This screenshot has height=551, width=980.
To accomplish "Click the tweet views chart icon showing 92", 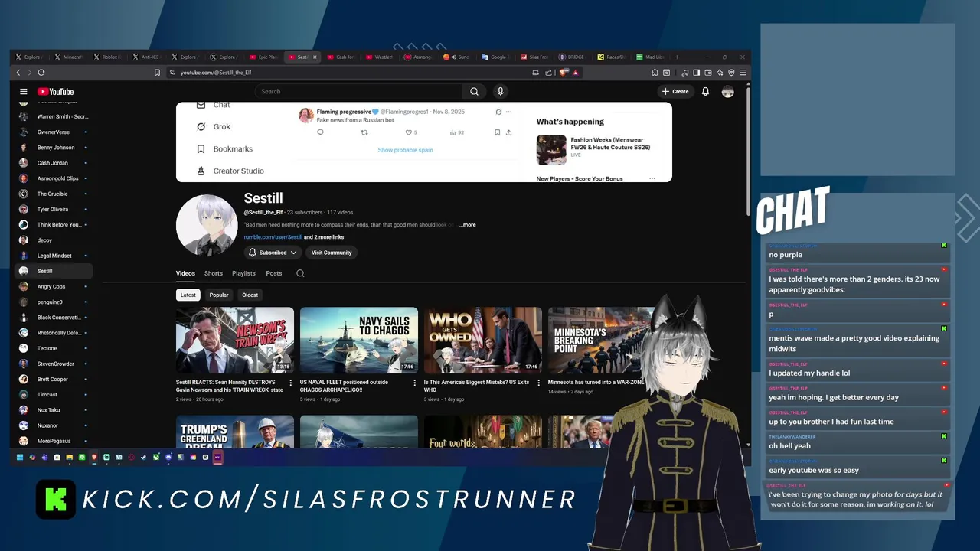I will [x=456, y=132].
